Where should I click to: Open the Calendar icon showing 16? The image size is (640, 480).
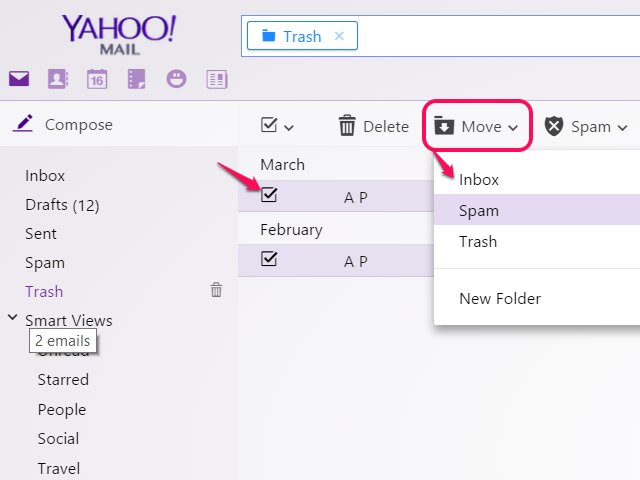[97, 79]
